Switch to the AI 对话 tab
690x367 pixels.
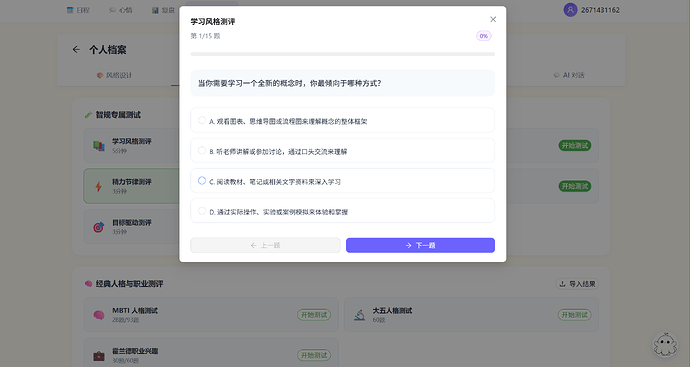click(569, 75)
